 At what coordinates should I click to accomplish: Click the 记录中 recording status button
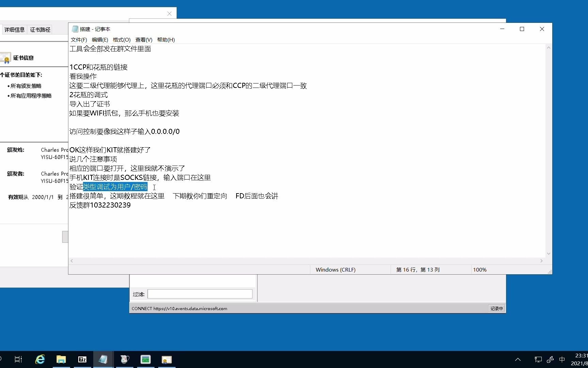click(x=496, y=308)
